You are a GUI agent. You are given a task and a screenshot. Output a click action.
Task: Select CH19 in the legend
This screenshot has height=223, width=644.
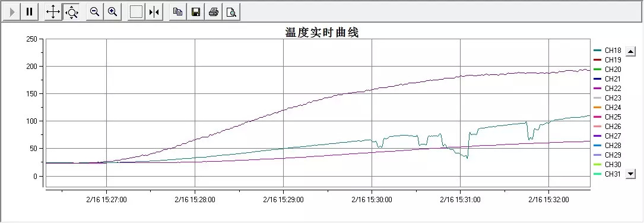click(608, 59)
